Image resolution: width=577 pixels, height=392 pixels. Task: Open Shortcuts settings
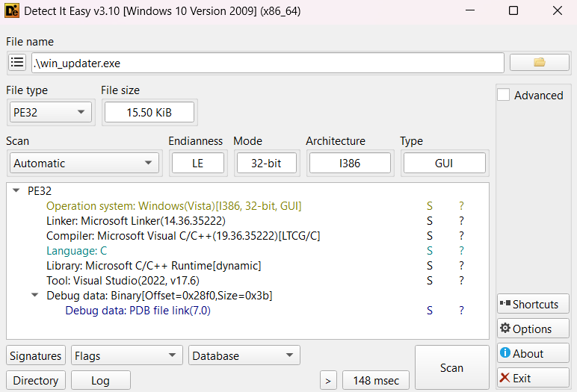click(x=533, y=304)
